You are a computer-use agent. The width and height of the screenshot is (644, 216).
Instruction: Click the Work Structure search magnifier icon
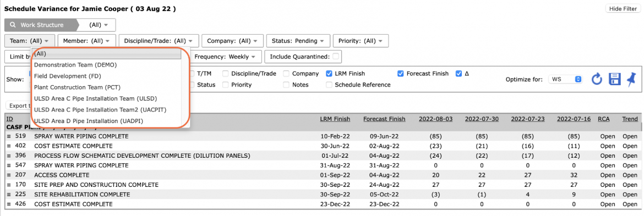[x=13, y=25]
